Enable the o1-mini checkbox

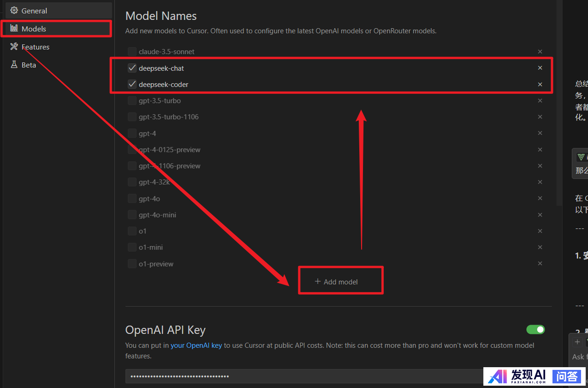click(x=132, y=247)
